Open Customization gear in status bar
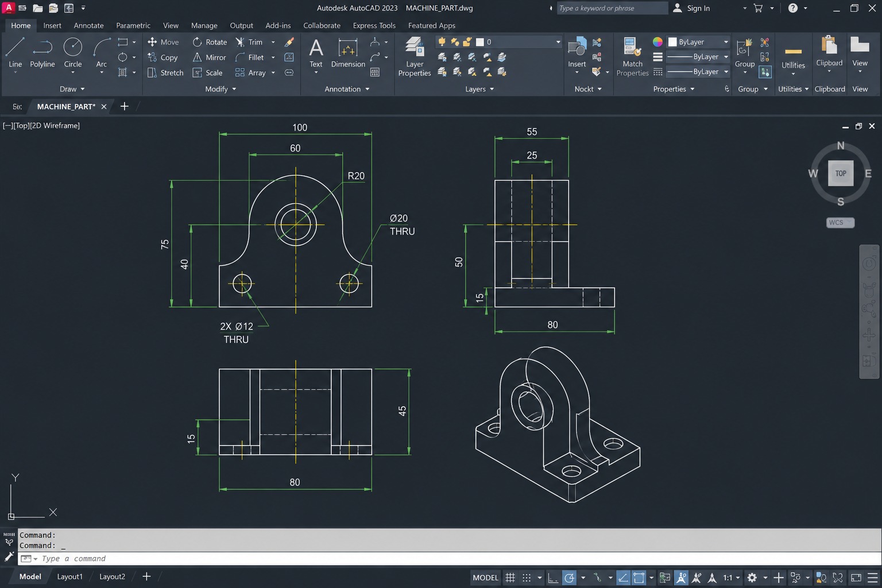 (x=752, y=578)
